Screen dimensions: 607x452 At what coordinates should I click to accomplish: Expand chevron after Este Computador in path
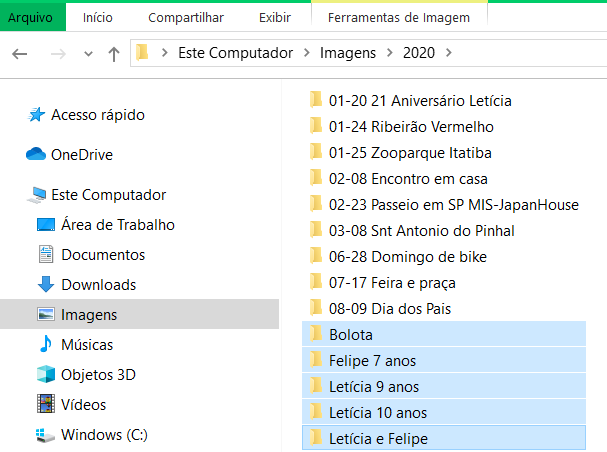[x=307, y=53]
